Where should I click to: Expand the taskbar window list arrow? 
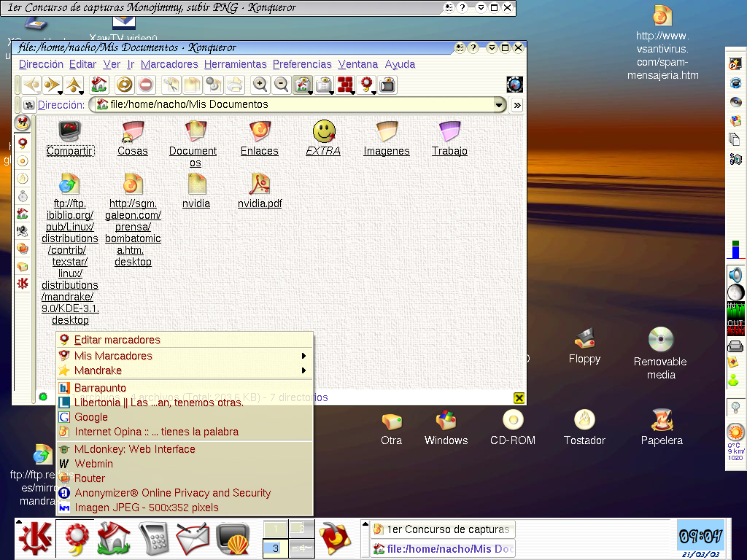pyautogui.click(x=365, y=524)
